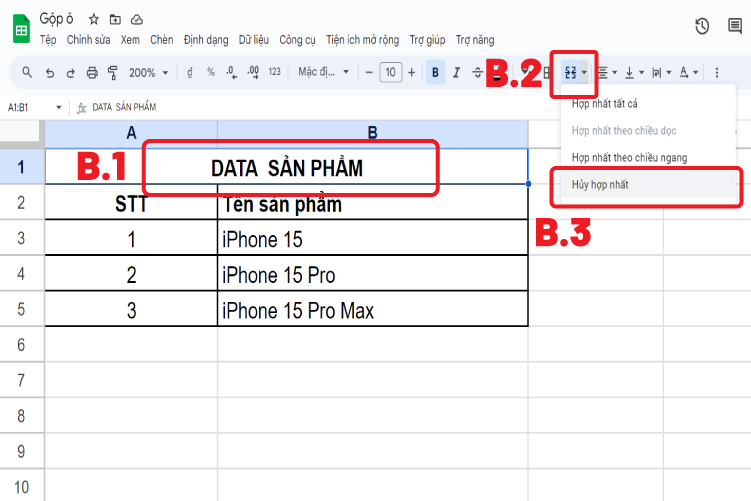The height and width of the screenshot is (501, 751).
Task: Open the Trợ giúp menu
Action: (427, 40)
